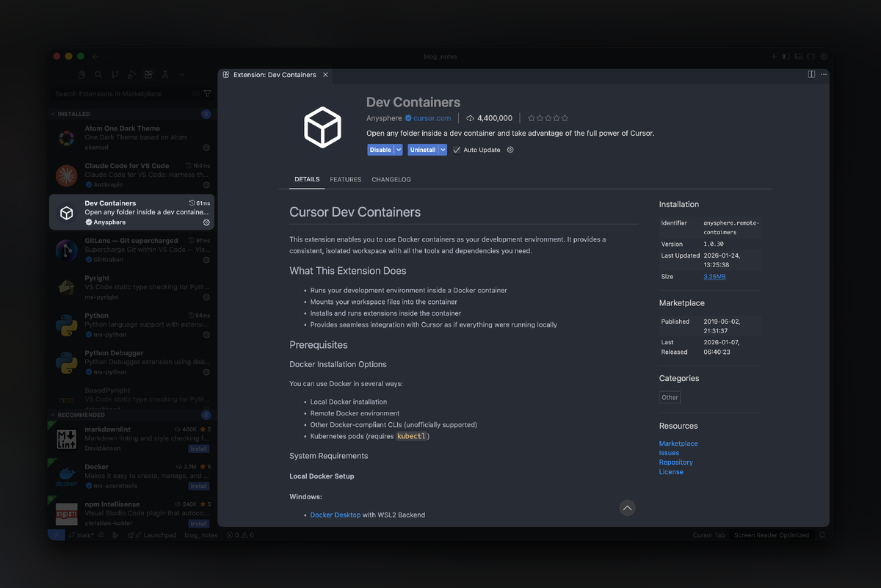Viewport: 881px width, 588px height.
Task: Click the Other category tag
Action: (670, 397)
